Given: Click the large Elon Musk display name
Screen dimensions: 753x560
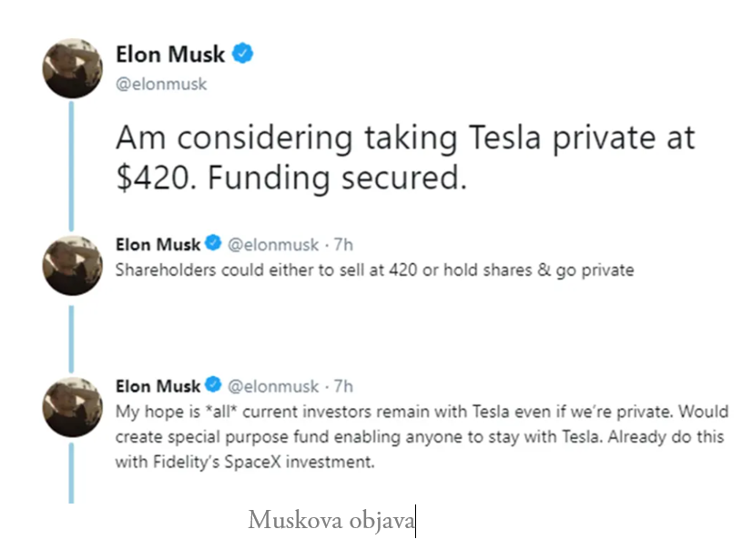Looking at the screenshot, I should (170, 55).
